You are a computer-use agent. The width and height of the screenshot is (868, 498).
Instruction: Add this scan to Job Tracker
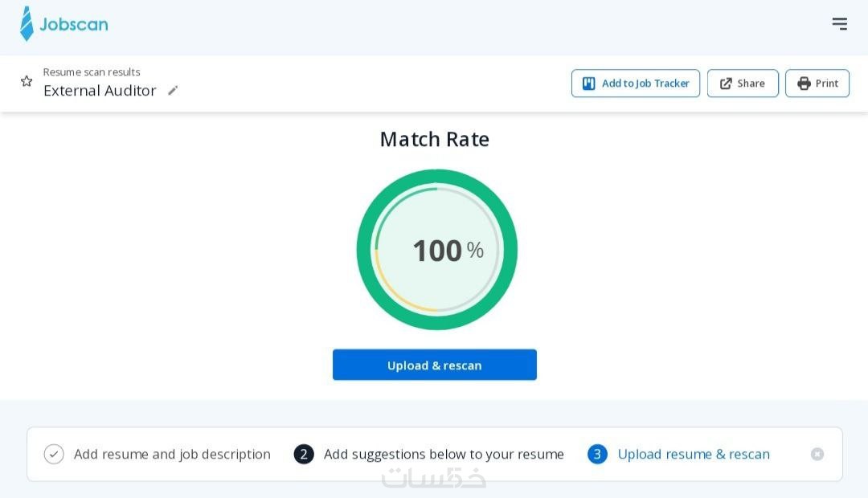click(635, 84)
